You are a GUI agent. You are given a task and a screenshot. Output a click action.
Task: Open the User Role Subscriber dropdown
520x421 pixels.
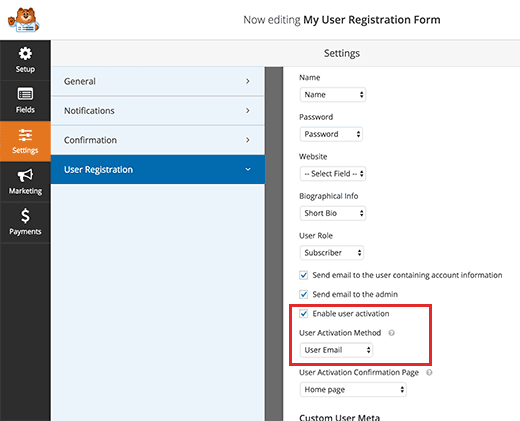point(332,253)
